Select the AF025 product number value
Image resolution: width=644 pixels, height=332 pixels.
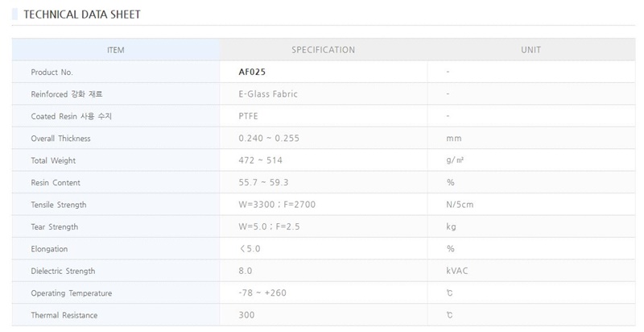[253, 72]
